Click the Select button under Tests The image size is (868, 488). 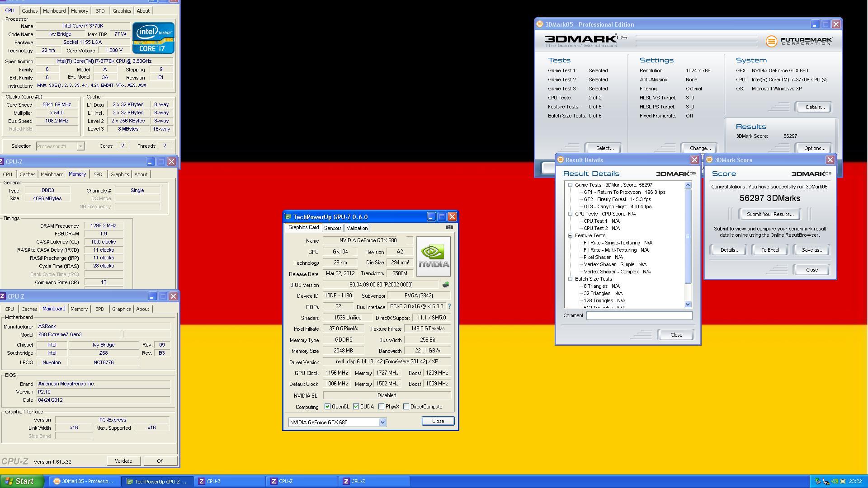point(604,148)
